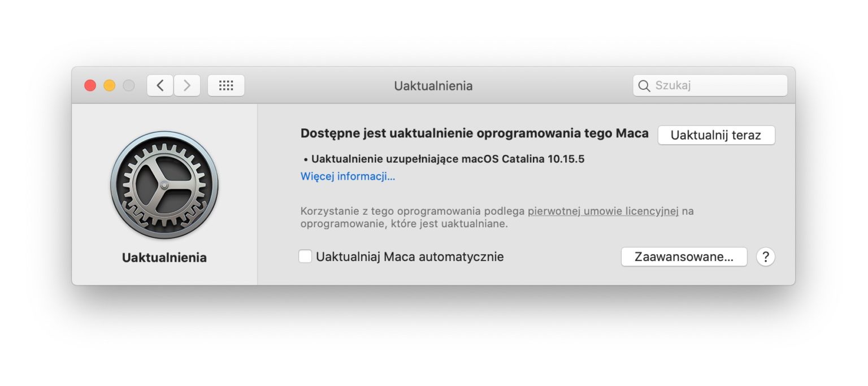Click the "Uaktualnienia" window title text

pyautogui.click(x=433, y=86)
